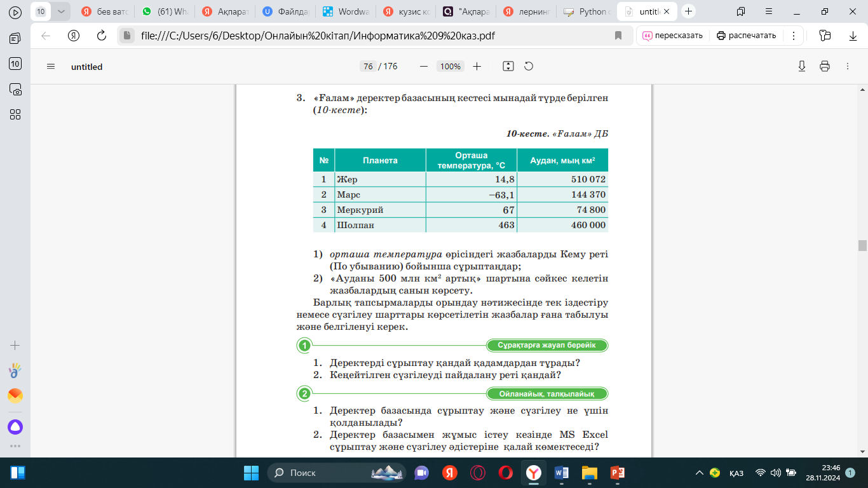868x488 pixels.
Task: Reload the current page
Action: (101, 36)
